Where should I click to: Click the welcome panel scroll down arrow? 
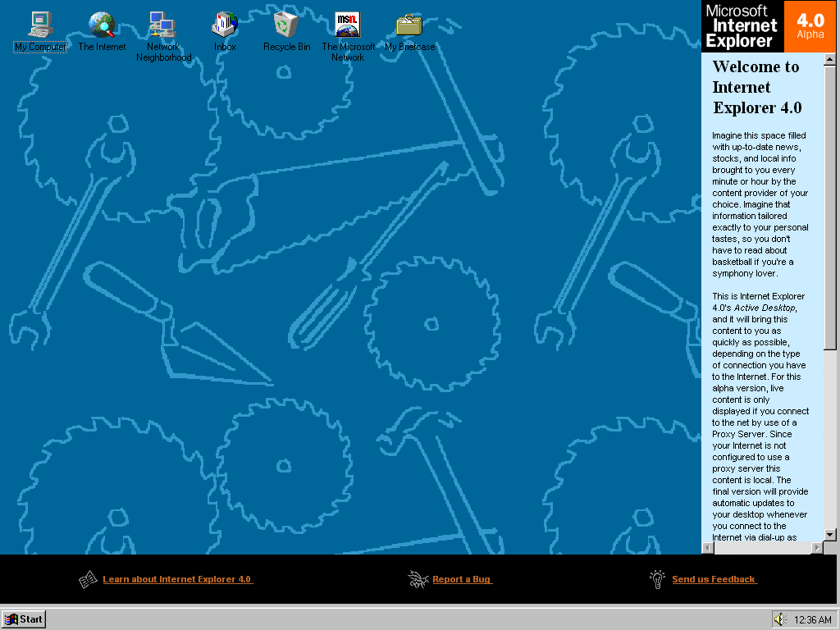coord(830,534)
